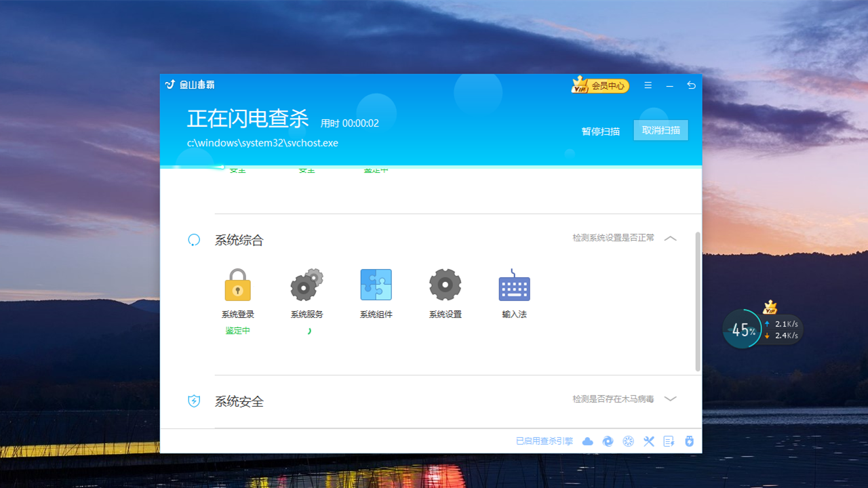Pause scanning with 暂停扫描
868x488 pixels.
click(601, 131)
